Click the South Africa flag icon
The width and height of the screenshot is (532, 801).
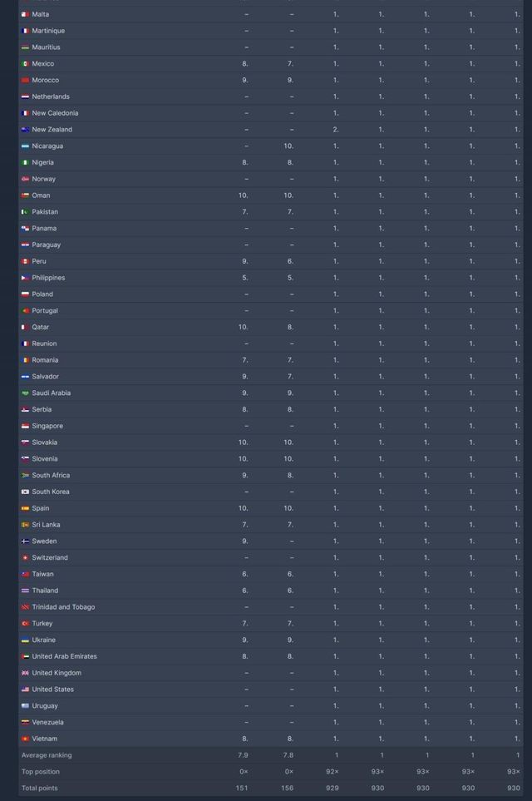point(25,475)
